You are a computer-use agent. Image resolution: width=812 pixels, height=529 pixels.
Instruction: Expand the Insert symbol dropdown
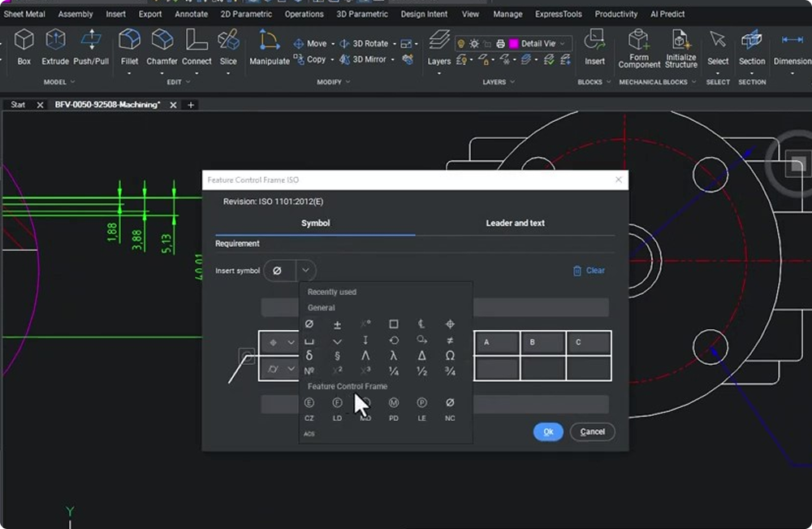304,270
